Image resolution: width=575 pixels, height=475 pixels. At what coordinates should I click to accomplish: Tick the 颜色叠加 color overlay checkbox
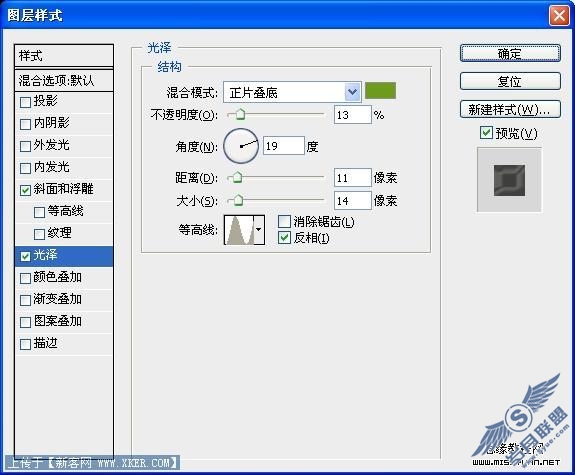pyautogui.click(x=25, y=278)
